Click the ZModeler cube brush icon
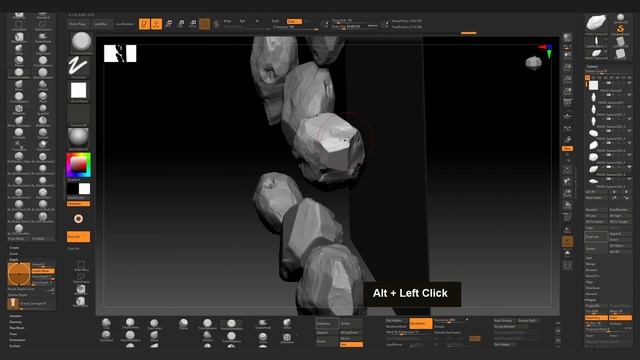 [x=287, y=338]
